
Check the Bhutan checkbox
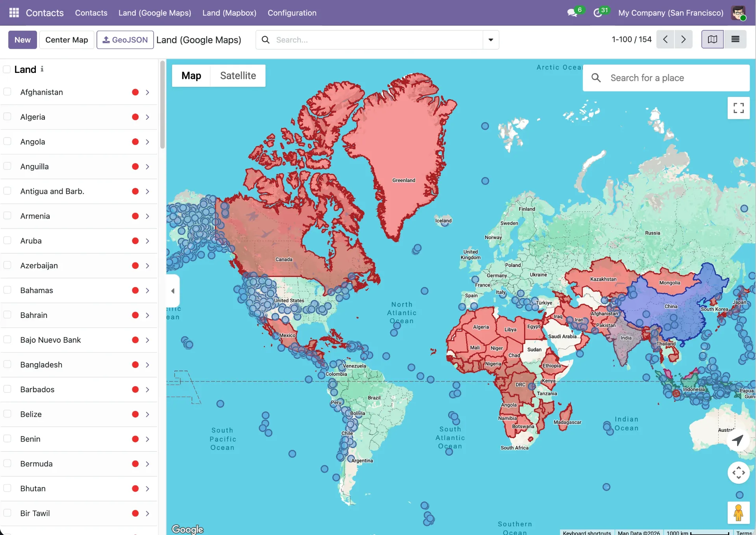click(x=7, y=488)
